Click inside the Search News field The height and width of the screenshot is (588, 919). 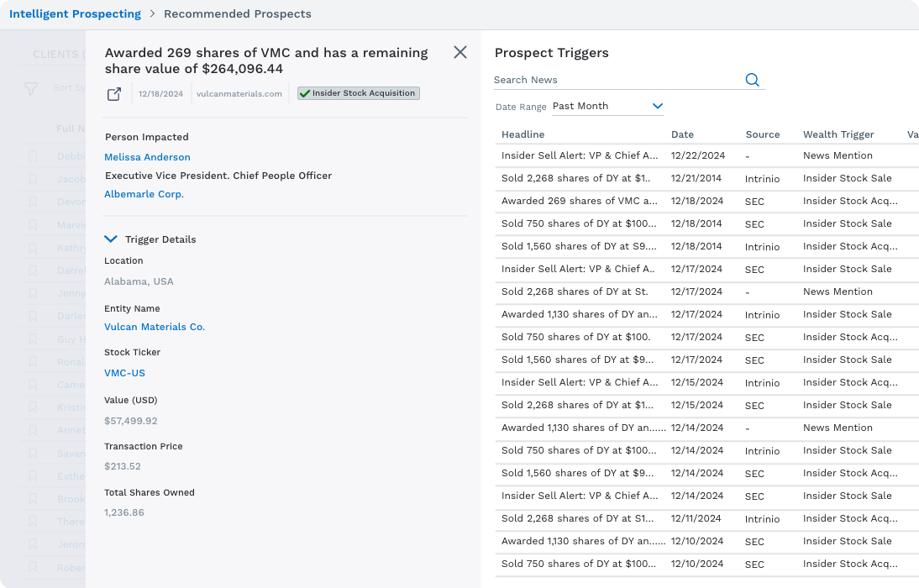pos(588,79)
